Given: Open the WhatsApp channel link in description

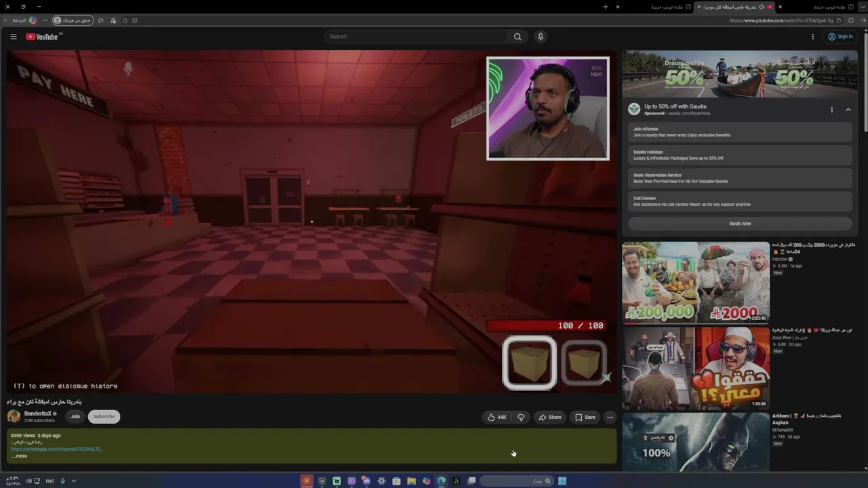Looking at the screenshot, I should click(x=57, y=449).
